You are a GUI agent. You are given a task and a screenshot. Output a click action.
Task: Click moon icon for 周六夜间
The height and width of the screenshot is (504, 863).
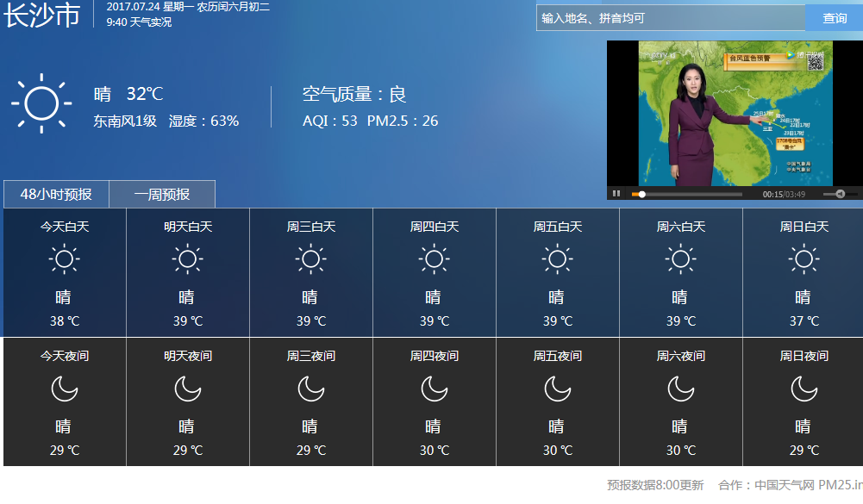[x=681, y=389]
